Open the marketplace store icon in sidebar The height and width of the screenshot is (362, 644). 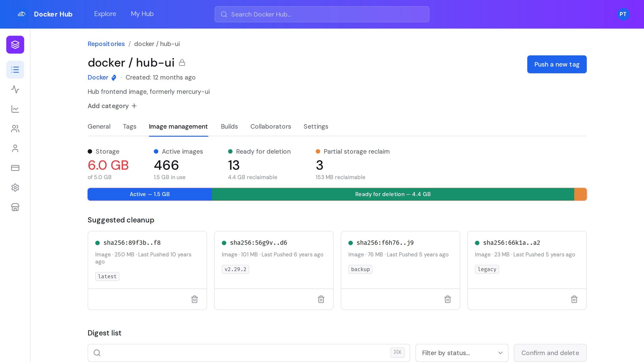pos(15,207)
